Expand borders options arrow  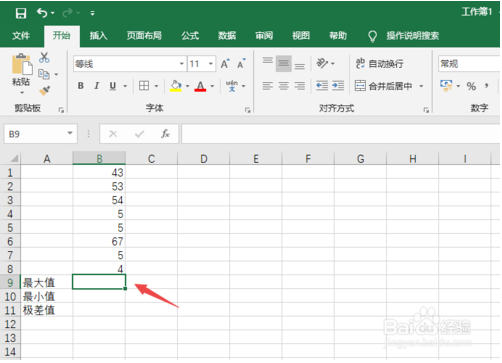(156, 86)
